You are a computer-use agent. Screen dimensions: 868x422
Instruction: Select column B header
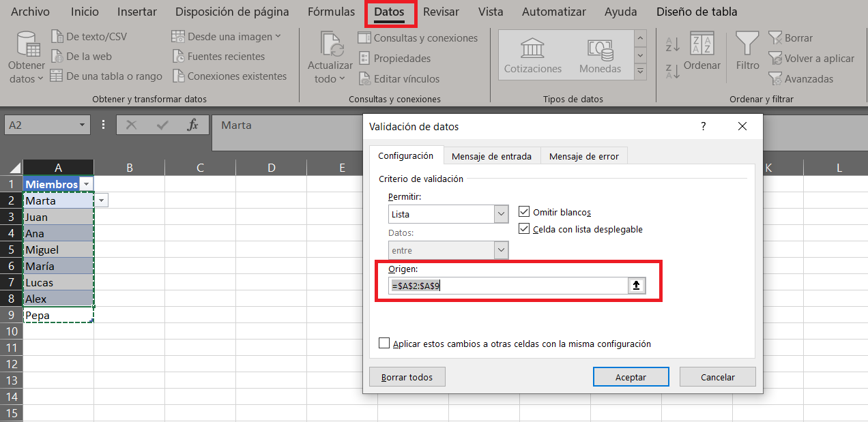130,168
